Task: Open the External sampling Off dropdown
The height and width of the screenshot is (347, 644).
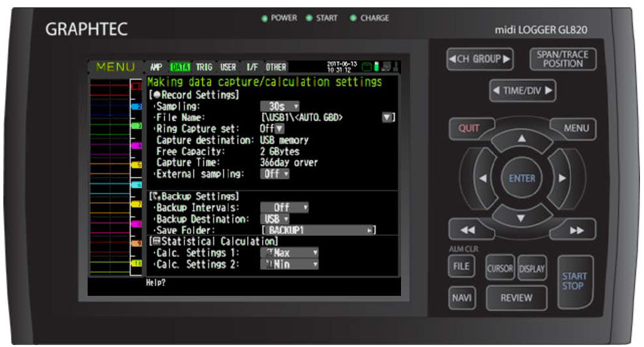Action: point(275,174)
